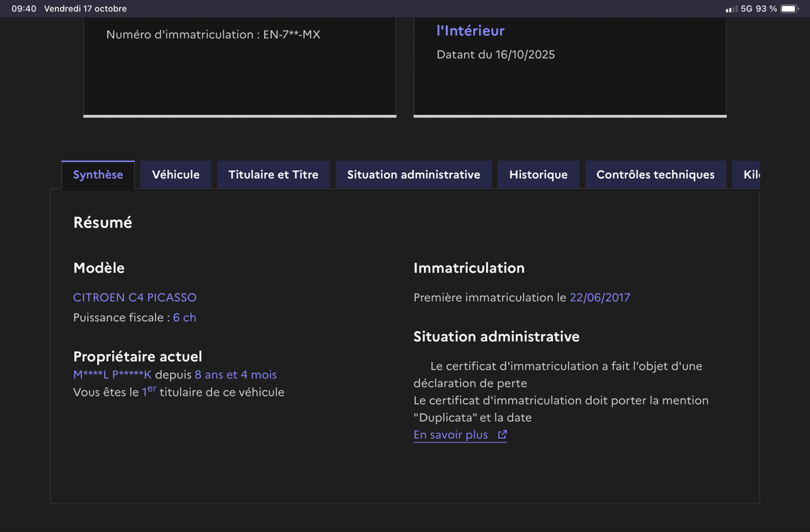Switch to the Véhicule tab

point(175,175)
